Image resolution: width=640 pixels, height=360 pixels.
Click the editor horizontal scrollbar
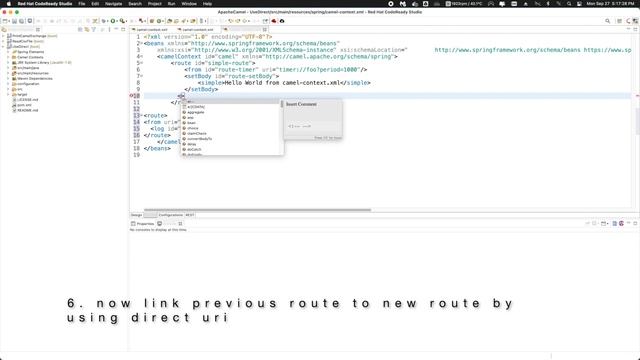(257, 210)
